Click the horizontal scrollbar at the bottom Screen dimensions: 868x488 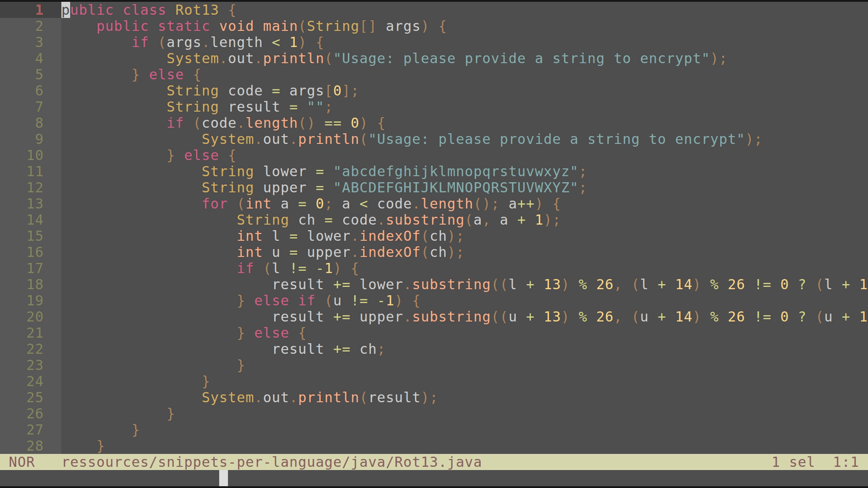[x=223, y=479]
